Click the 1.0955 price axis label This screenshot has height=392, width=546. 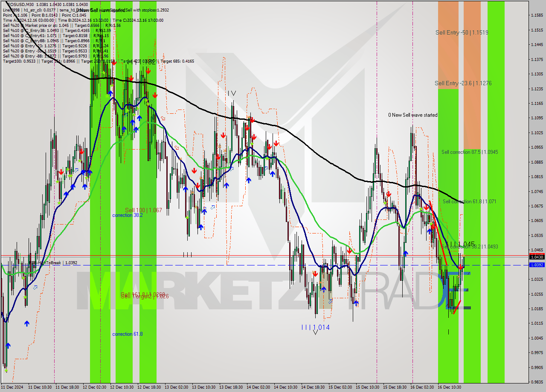tap(537, 147)
